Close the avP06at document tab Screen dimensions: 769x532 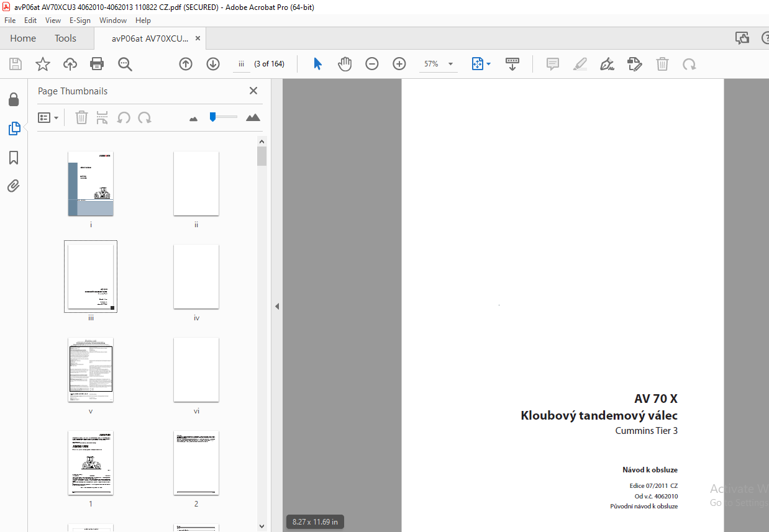[x=198, y=38]
